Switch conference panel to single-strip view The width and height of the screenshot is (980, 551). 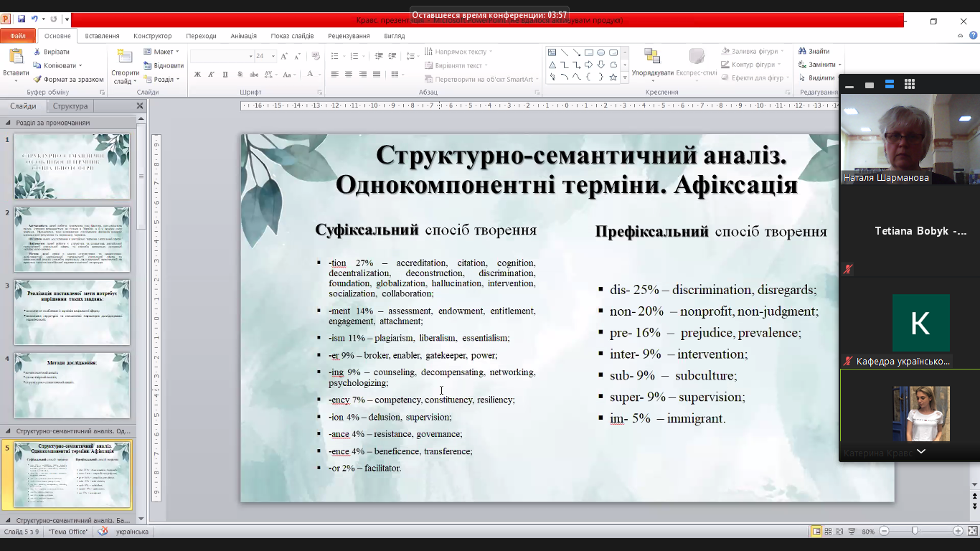[x=870, y=85]
